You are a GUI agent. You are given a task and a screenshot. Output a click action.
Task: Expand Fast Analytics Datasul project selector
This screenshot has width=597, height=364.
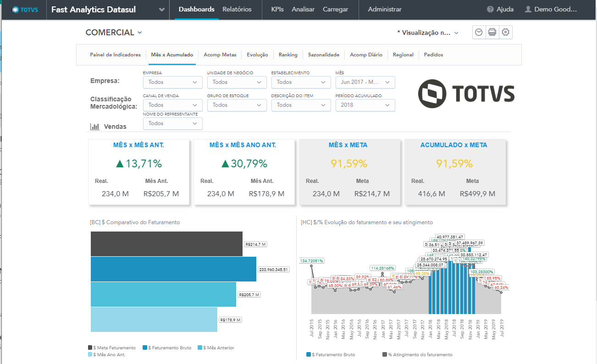pyautogui.click(x=161, y=10)
